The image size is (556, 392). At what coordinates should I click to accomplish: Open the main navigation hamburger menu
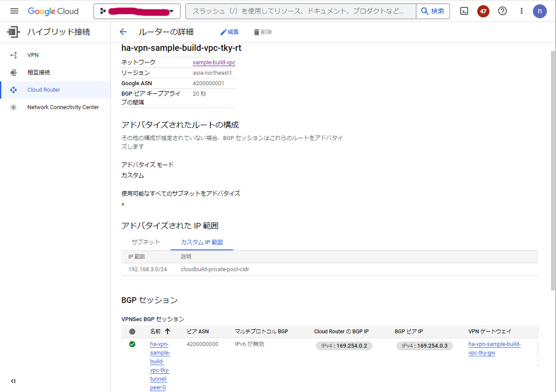pos(14,11)
